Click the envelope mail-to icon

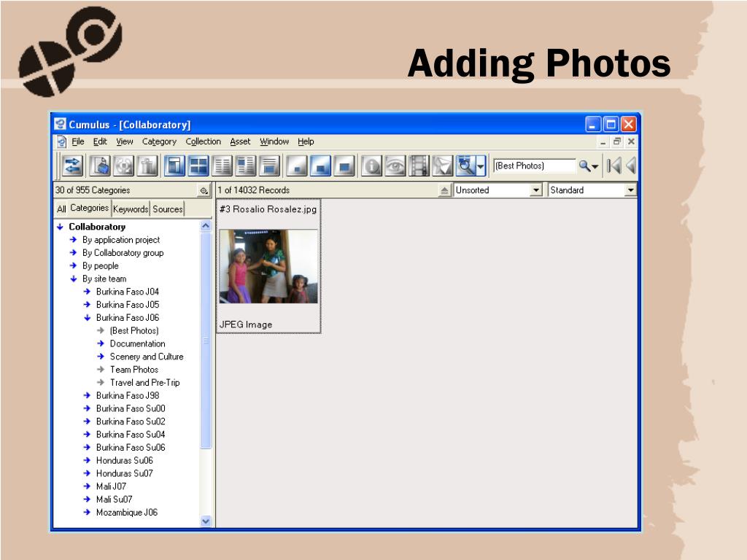pyautogui.click(x=443, y=166)
